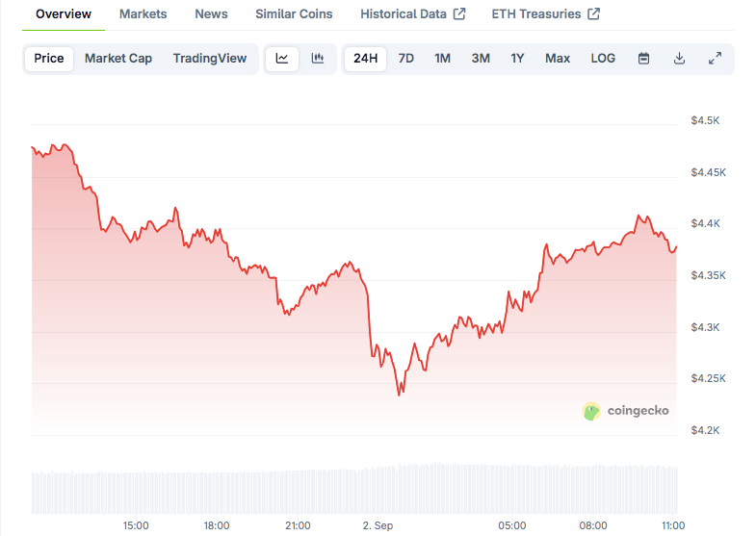Click the external link icon beside ETH Treasuries
The width and height of the screenshot is (756, 536).
coord(594,14)
